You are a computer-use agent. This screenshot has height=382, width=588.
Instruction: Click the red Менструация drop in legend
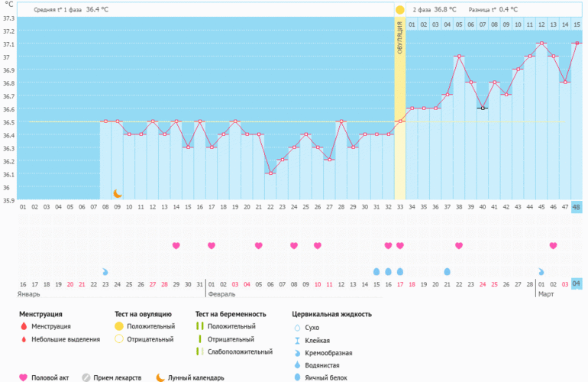point(23,326)
